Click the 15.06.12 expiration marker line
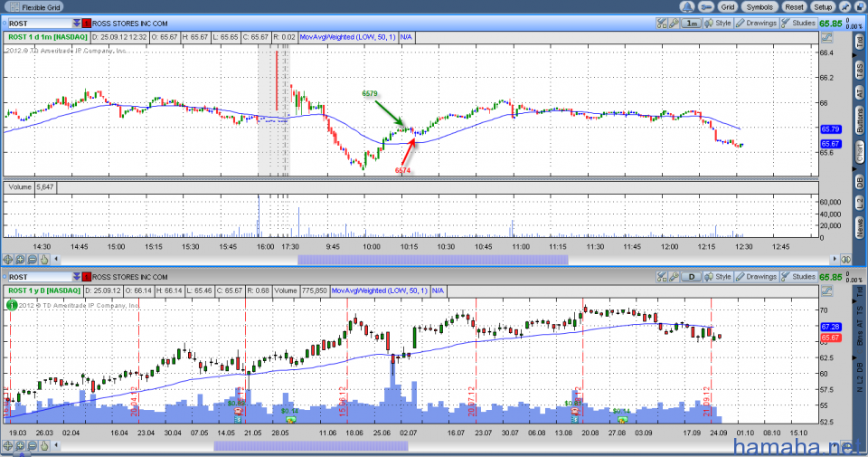The height and width of the screenshot is (457, 868). coord(346,360)
